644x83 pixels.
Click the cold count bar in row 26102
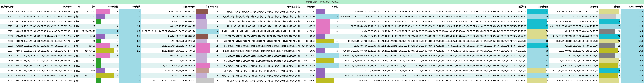coord(107,31)
